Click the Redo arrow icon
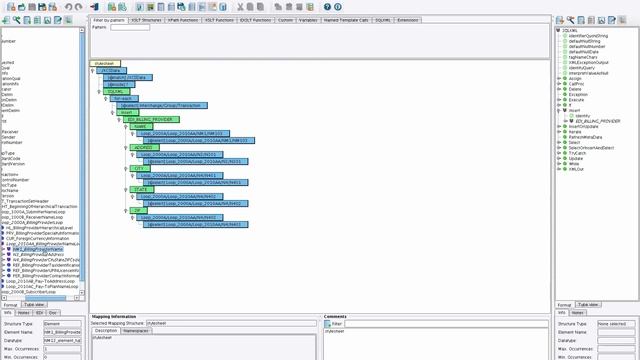The height and width of the screenshot is (360, 640). 78,7
